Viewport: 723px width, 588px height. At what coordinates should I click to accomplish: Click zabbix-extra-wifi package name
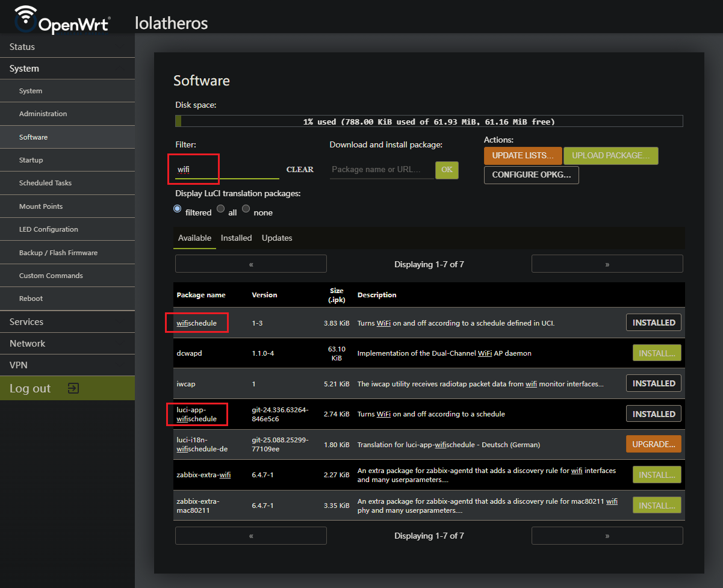pyautogui.click(x=203, y=475)
